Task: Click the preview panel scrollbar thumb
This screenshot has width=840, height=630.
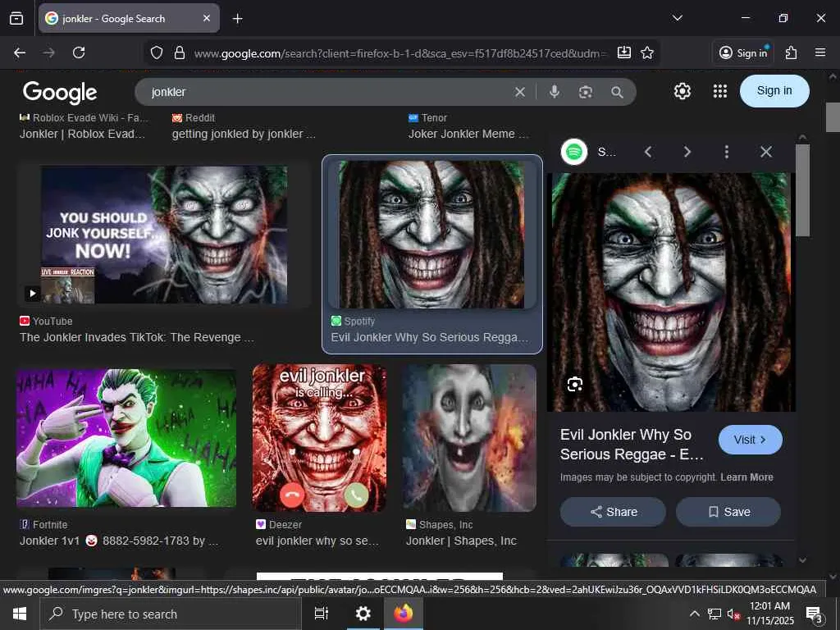Action: tap(802, 190)
